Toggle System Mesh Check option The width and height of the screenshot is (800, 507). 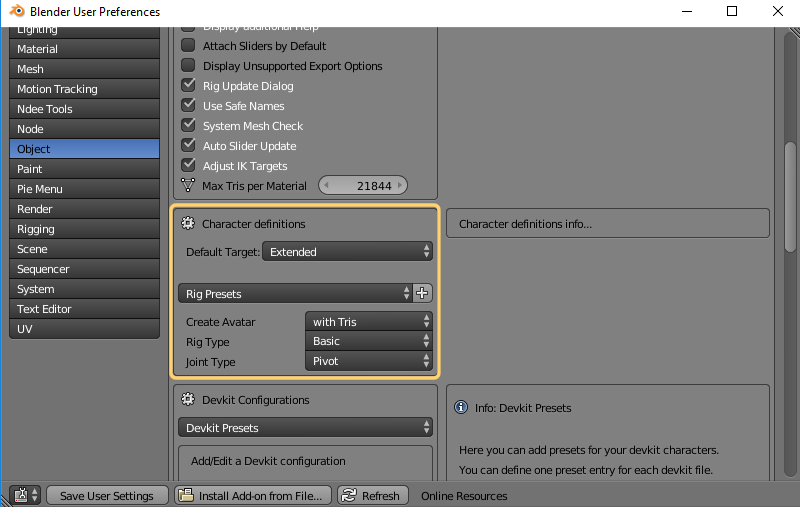point(188,125)
